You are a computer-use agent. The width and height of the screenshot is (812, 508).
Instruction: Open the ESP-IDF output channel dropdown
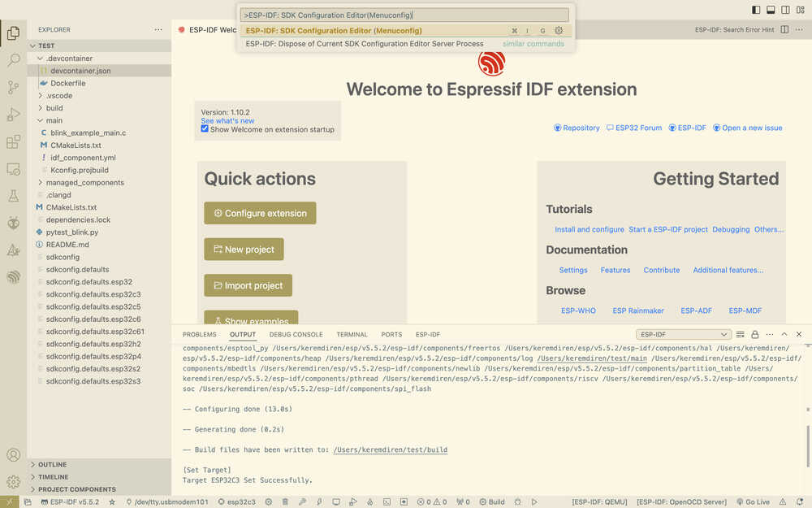point(682,334)
